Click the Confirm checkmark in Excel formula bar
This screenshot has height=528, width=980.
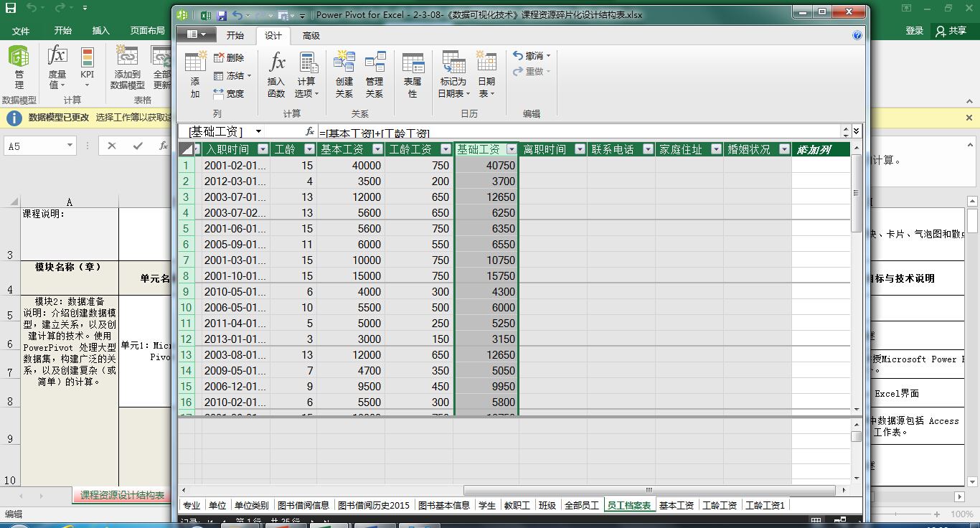pyautogui.click(x=138, y=146)
